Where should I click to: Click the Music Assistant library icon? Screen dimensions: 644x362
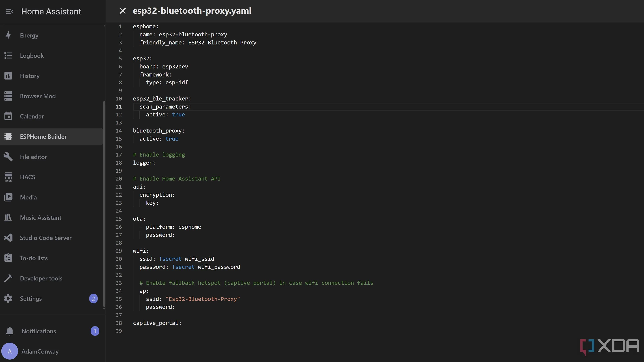[x=8, y=217]
